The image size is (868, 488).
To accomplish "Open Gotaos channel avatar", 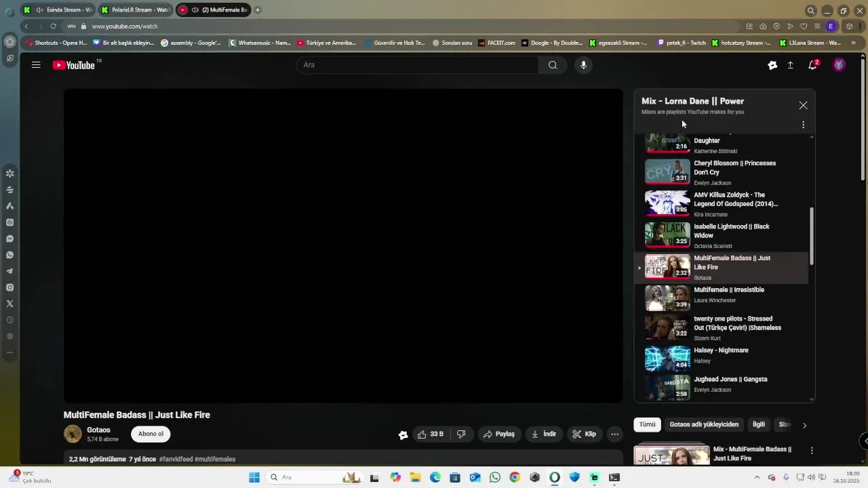I will (73, 434).
